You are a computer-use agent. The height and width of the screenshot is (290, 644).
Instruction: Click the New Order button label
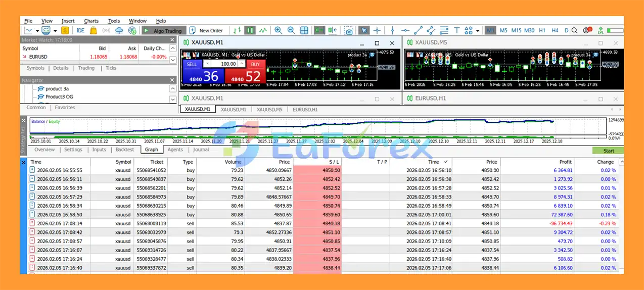click(211, 30)
